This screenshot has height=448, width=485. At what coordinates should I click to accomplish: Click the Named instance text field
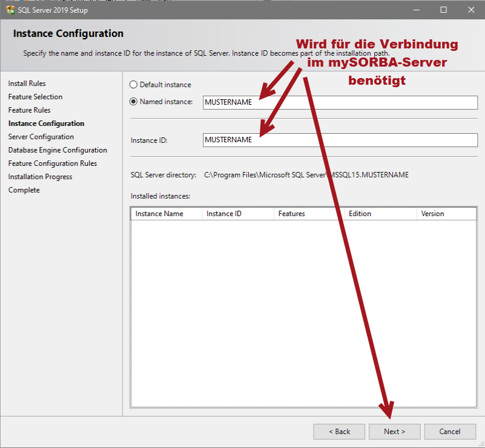point(340,102)
